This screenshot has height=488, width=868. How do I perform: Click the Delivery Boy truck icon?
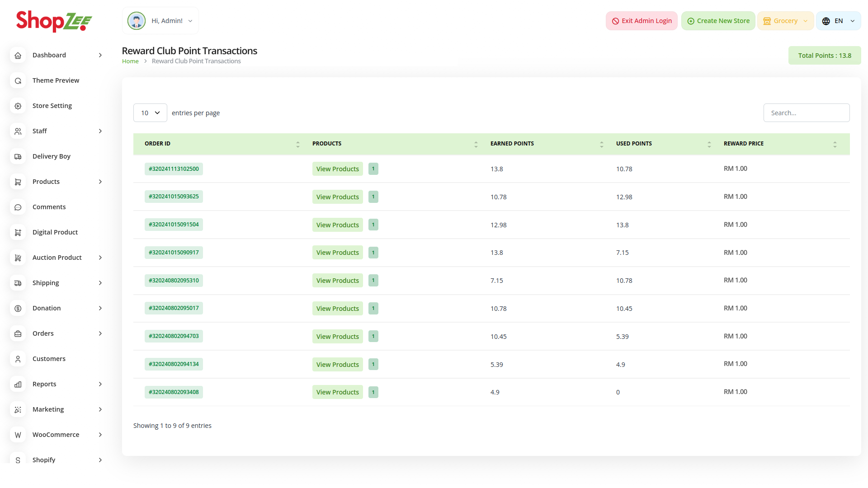click(18, 156)
